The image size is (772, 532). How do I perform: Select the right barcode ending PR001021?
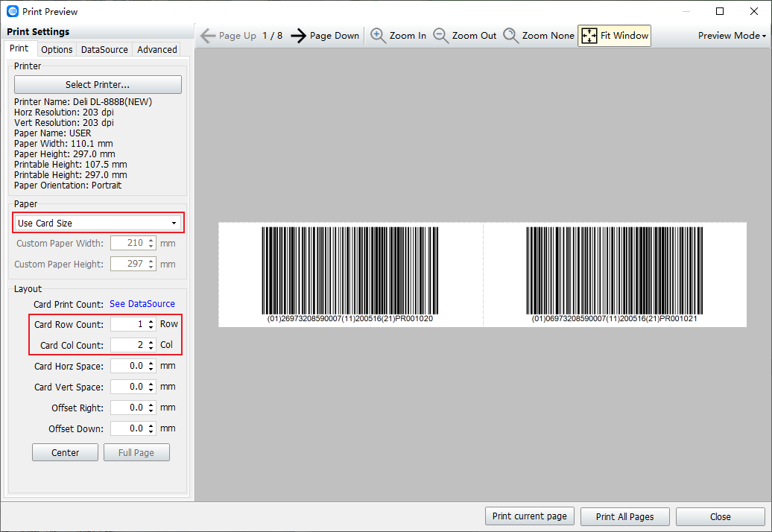[x=615, y=274]
